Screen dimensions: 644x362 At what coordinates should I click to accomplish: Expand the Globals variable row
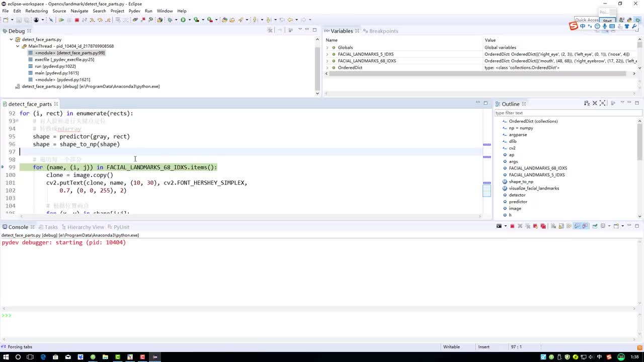point(328,48)
